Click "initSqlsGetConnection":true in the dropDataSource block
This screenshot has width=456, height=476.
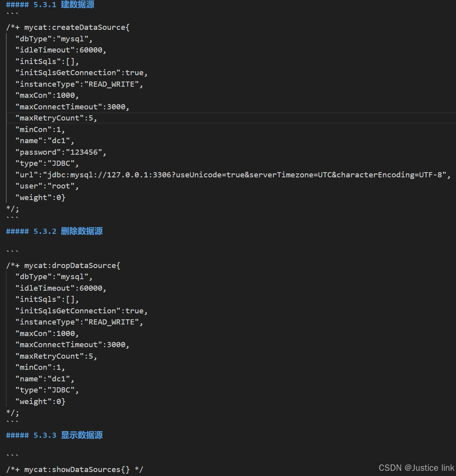[x=81, y=311]
